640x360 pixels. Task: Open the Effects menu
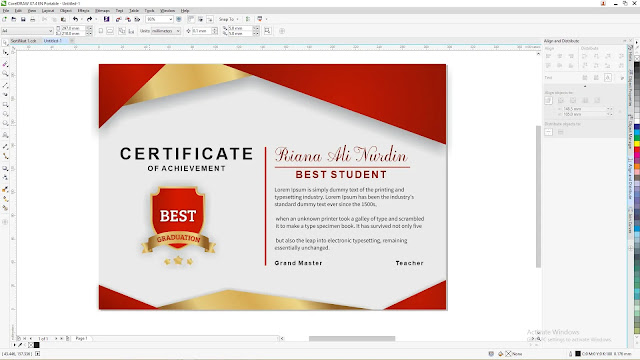83,11
